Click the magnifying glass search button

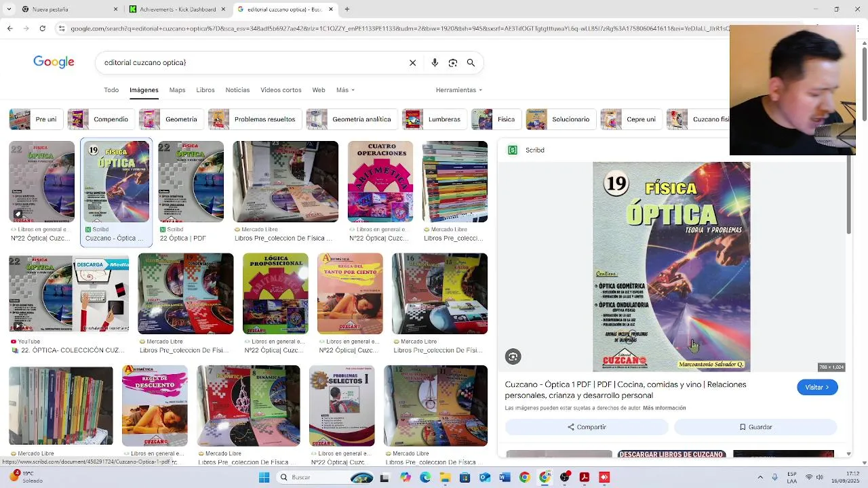point(471,62)
